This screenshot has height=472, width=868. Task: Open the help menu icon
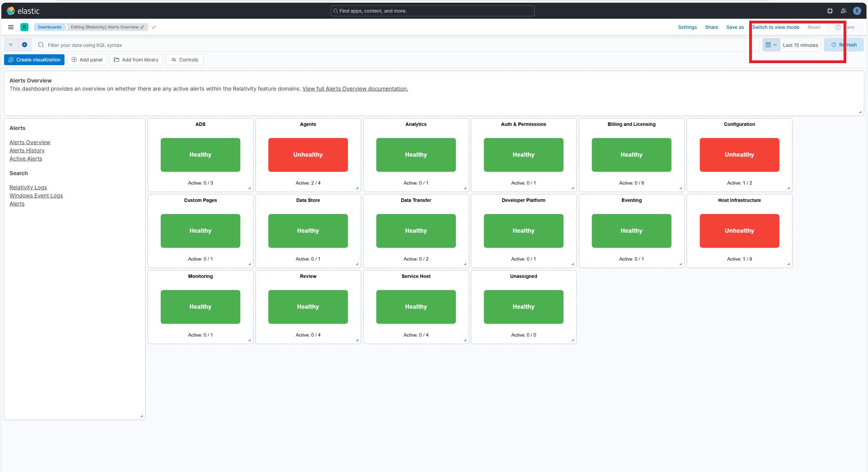click(830, 11)
